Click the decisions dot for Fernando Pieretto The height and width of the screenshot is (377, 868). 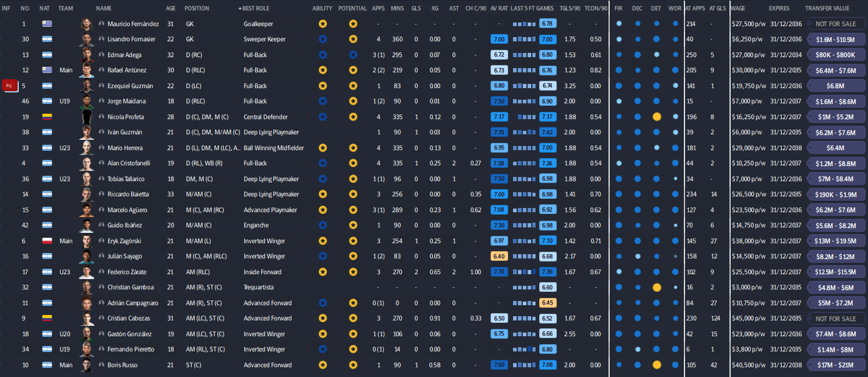638,349
